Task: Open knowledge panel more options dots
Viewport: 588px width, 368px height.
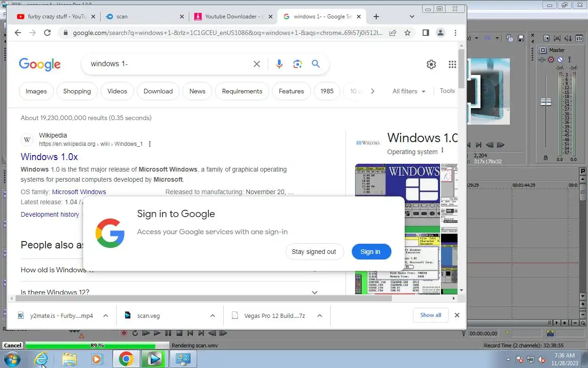Action: 442,150
